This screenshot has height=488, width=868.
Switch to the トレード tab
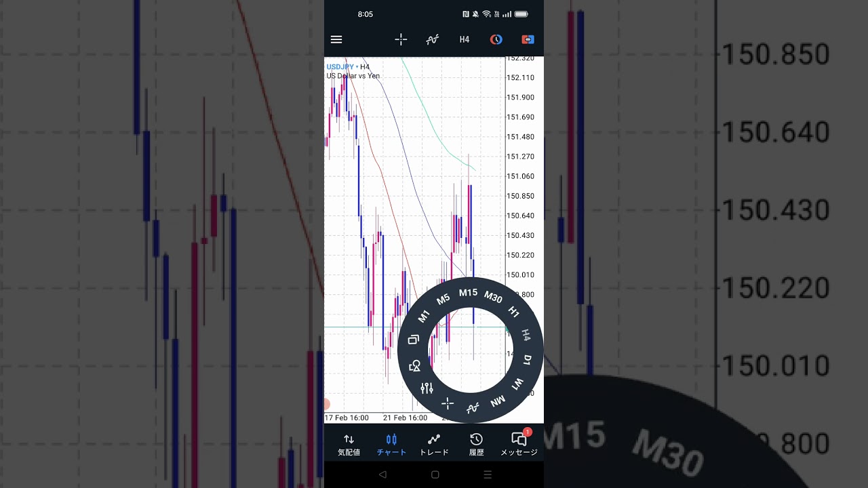point(434,445)
